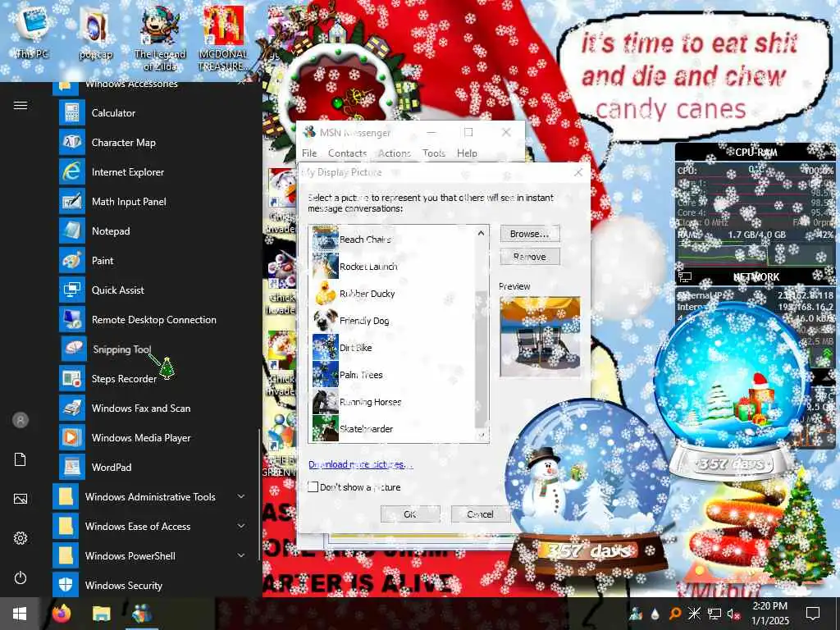The image size is (840, 630).
Task: Open Pictures from Start sidebar
Action: pyautogui.click(x=21, y=499)
